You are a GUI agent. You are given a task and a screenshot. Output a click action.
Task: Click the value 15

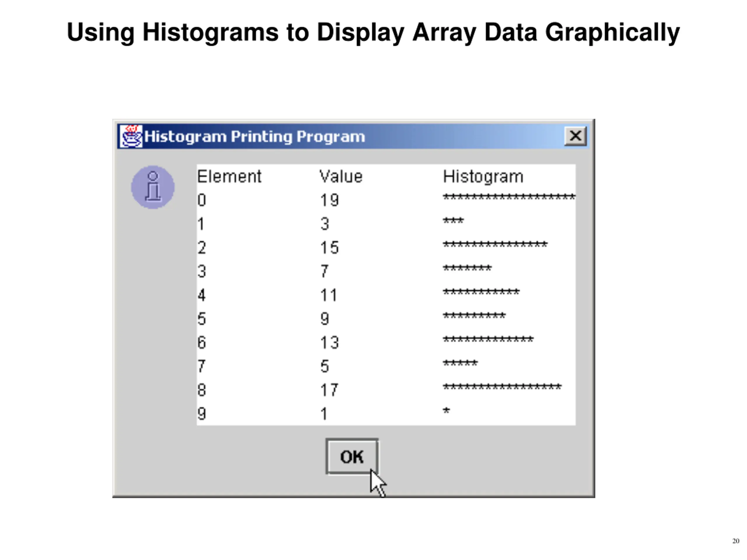[329, 248]
